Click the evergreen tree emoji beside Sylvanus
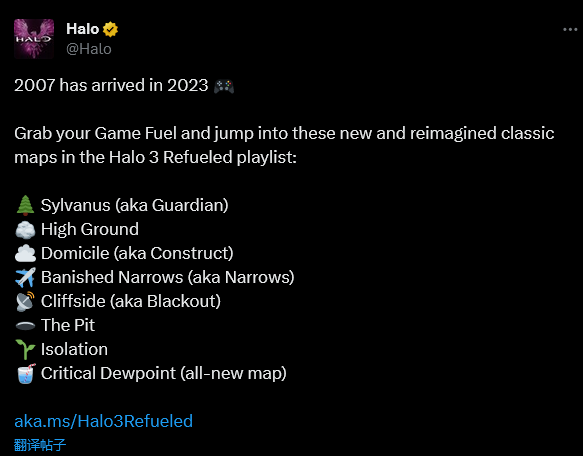This screenshot has height=456, width=583. [x=25, y=205]
